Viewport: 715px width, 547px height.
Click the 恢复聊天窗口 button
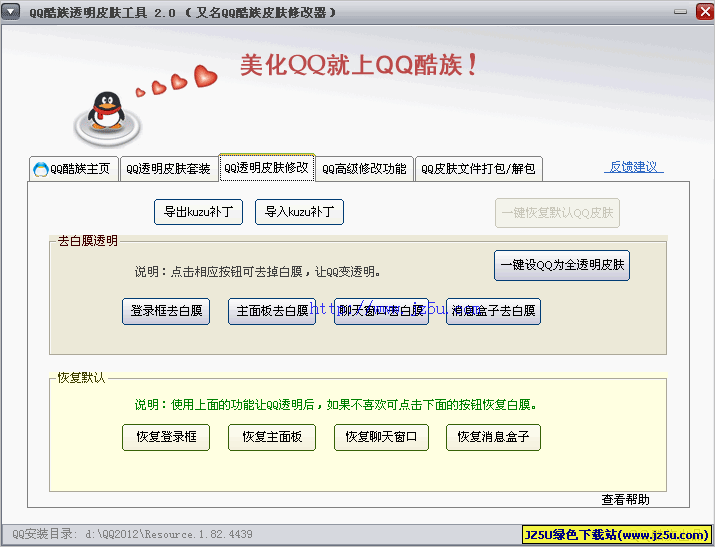(x=381, y=437)
